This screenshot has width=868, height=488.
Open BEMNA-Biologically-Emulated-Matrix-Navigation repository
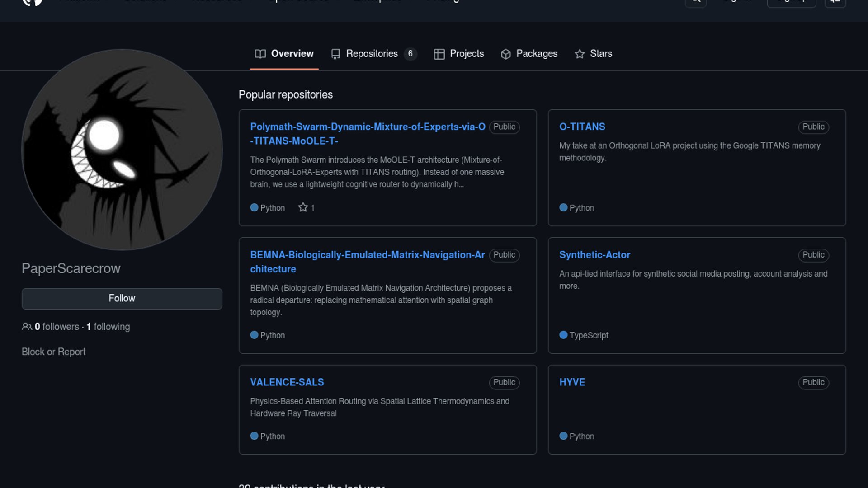pyautogui.click(x=367, y=255)
